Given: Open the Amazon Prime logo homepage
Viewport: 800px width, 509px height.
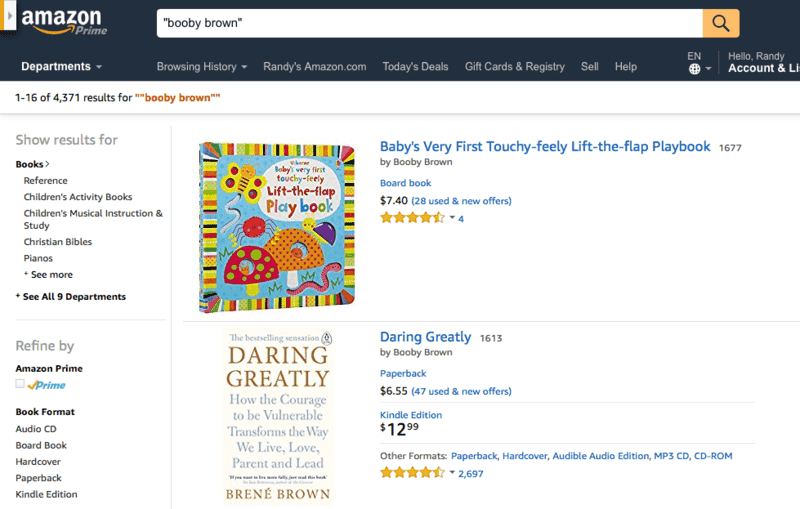Looking at the screenshot, I should coord(63,21).
